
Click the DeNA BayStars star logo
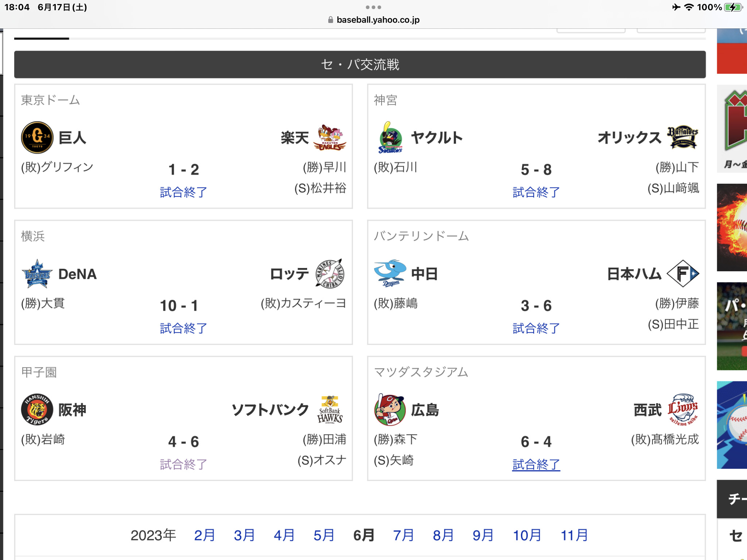pos(37,274)
